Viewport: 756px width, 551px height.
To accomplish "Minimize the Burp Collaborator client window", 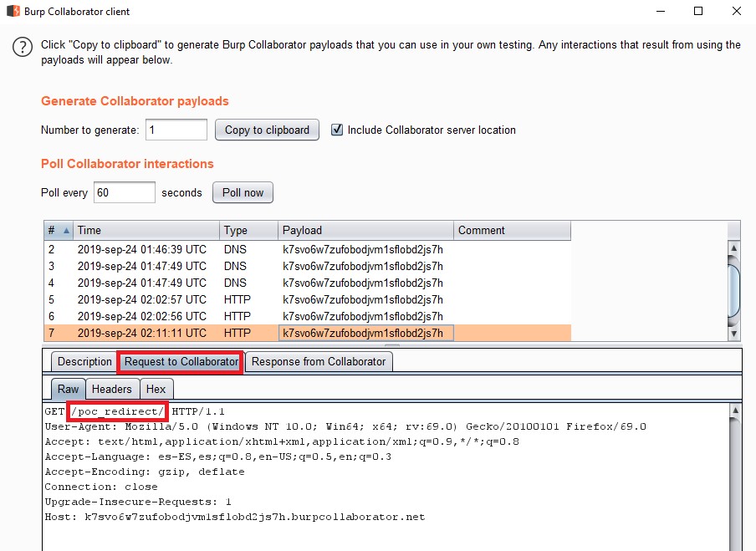I will point(661,11).
